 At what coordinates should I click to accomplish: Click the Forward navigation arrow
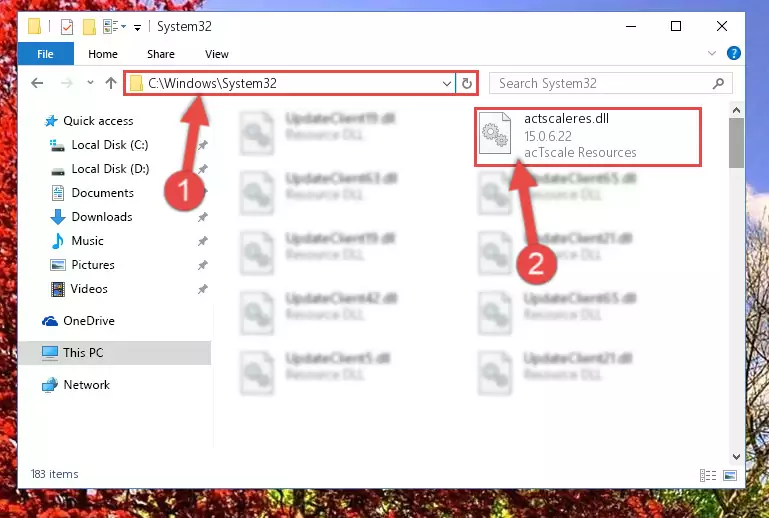pyautogui.click(x=67, y=83)
